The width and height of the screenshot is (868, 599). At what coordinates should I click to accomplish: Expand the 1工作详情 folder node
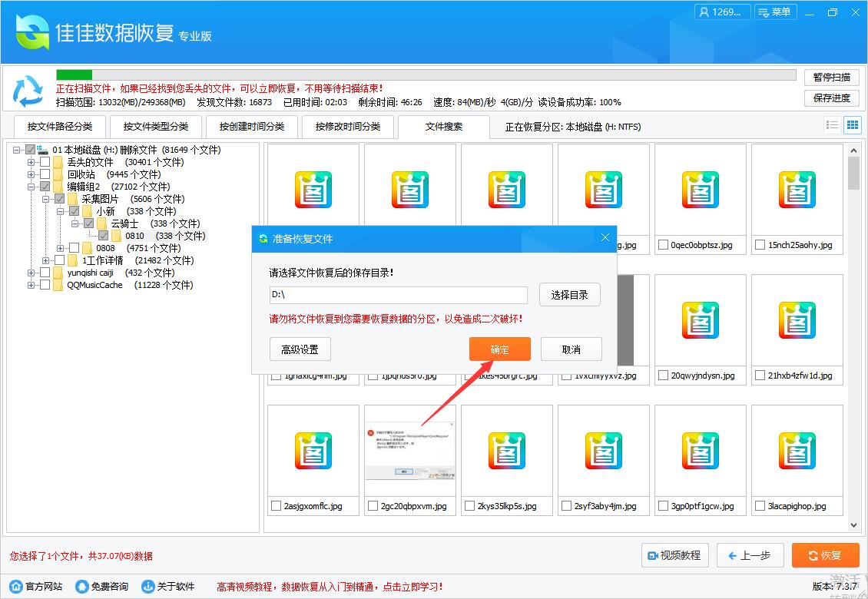(46, 260)
